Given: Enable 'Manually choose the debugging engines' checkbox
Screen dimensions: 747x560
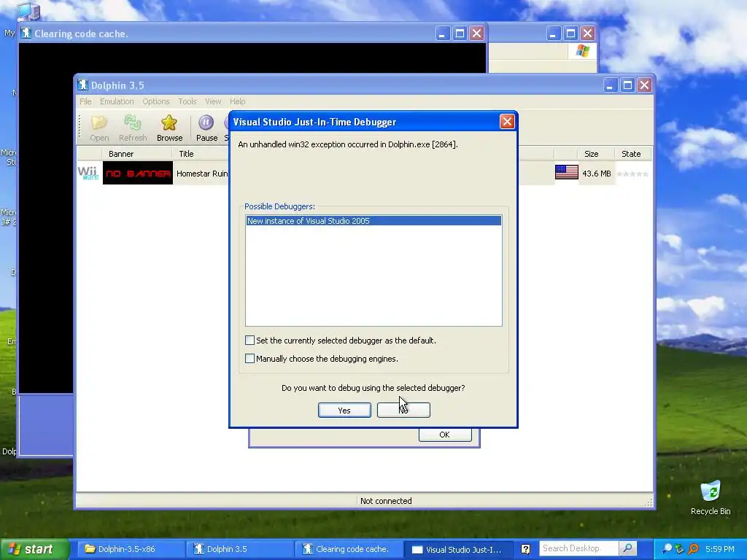Looking at the screenshot, I should click(249, 358).
